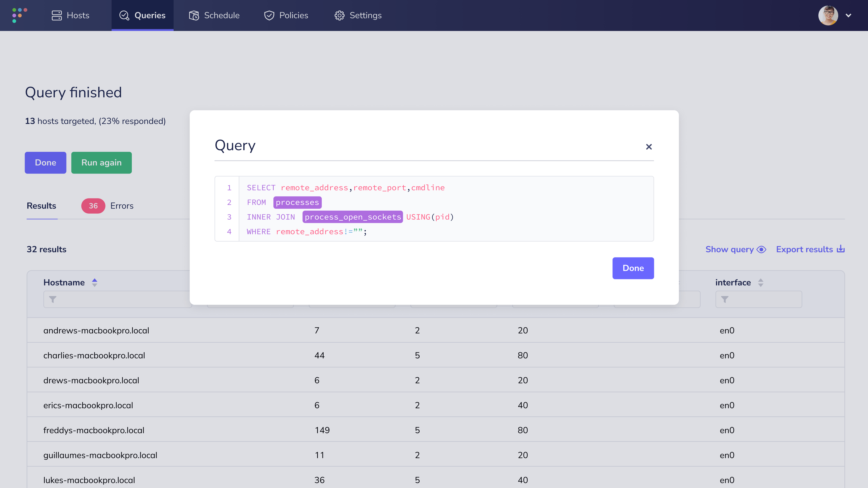Open the user avatar menu
The height and width of the screenshot is (488, 868).
point(828,15)
